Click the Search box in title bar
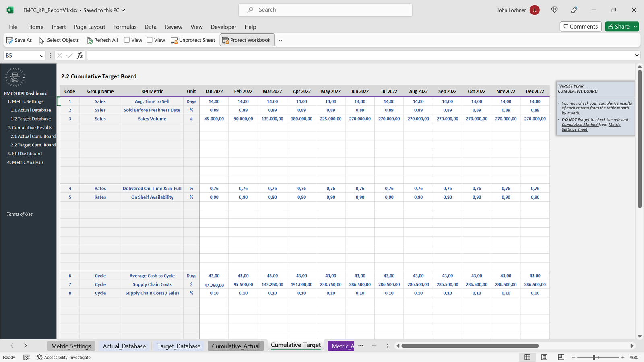Image resolution: width=644 pixels, height=362 pixels. coord(325,10)
